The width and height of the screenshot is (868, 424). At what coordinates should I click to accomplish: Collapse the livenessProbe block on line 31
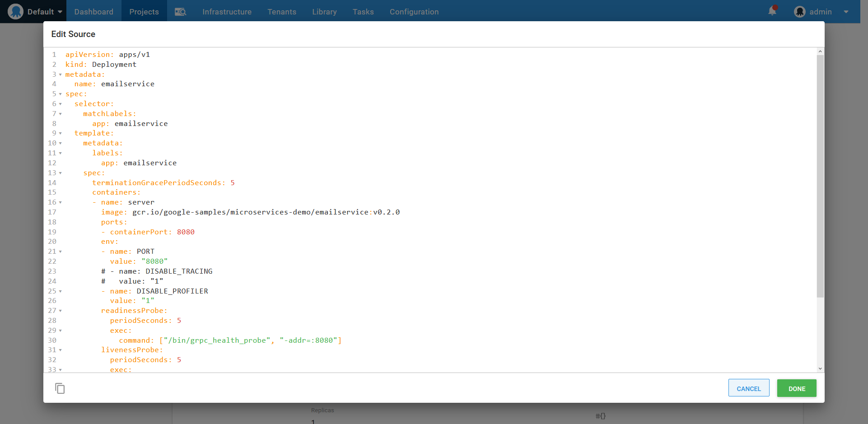pos(59,350)
